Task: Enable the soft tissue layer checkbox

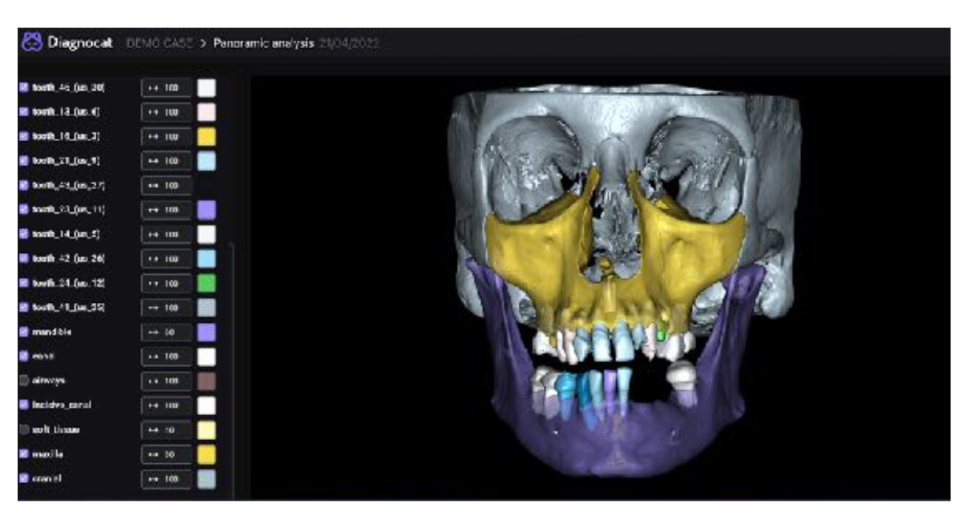Action: pyautogui.click(x=23, y=429)
